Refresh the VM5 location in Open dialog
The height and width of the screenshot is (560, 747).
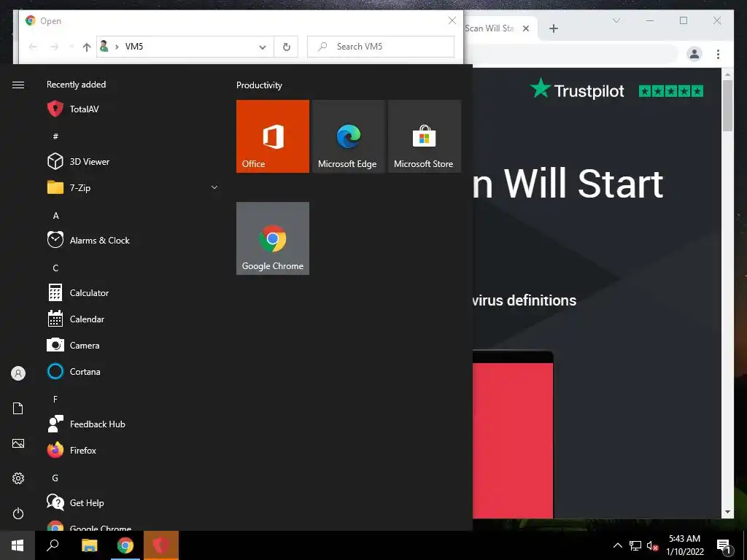(x=286, y=47)
